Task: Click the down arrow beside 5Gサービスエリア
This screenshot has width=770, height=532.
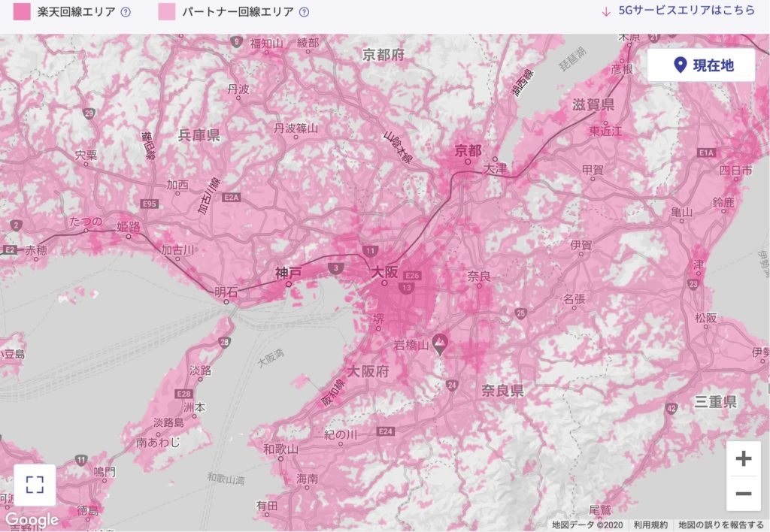Action: pos(606,12)
